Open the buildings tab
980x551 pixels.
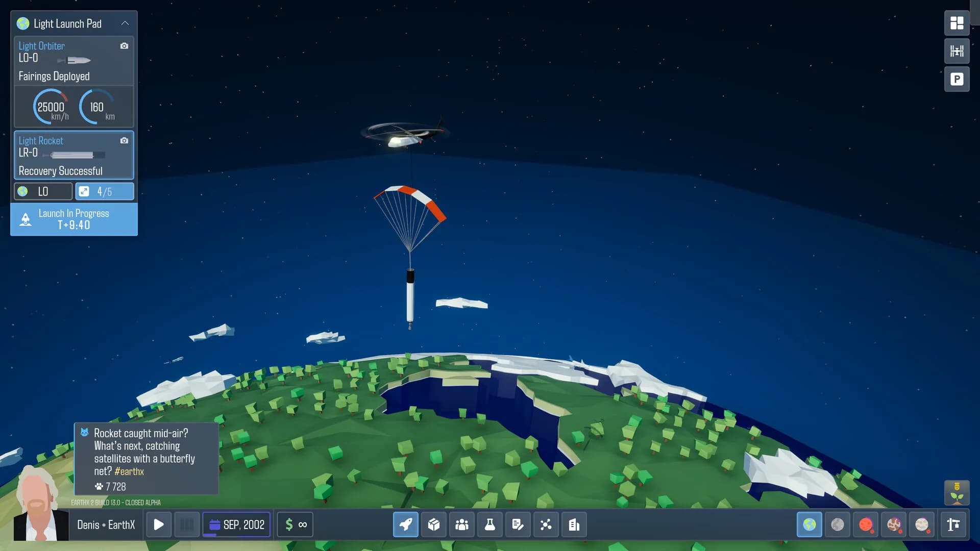point(574,524)
